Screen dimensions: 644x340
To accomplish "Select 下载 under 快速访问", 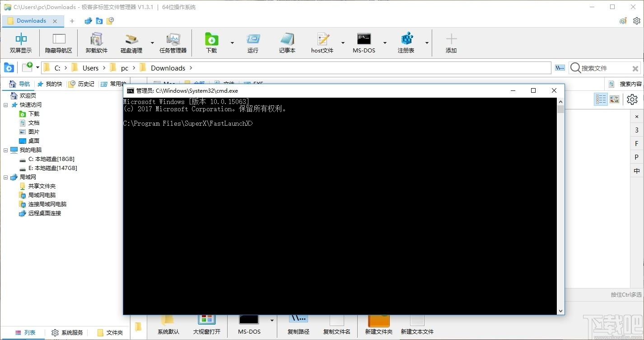I will 34,113.
